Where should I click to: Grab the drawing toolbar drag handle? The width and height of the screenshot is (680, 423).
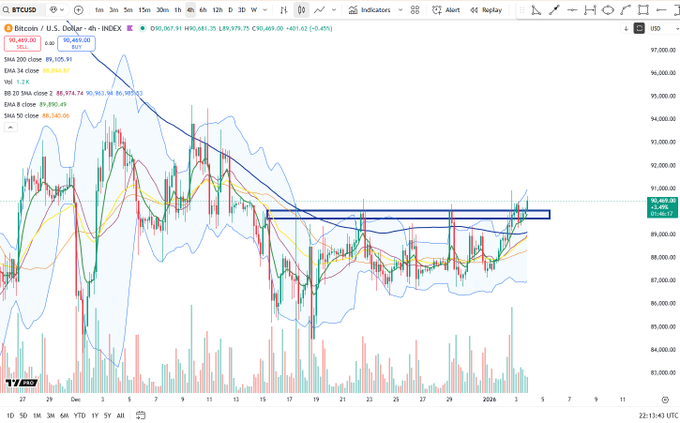pos(522,10)
